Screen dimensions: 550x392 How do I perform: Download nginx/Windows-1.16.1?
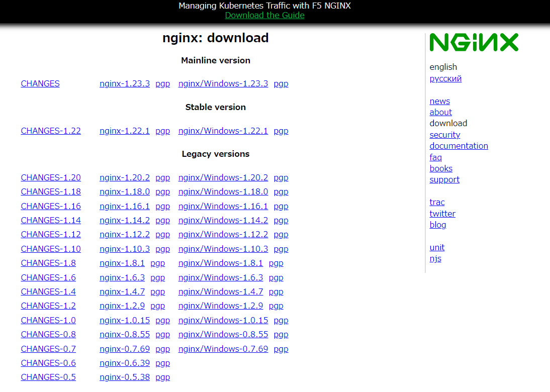pos(223,206)
